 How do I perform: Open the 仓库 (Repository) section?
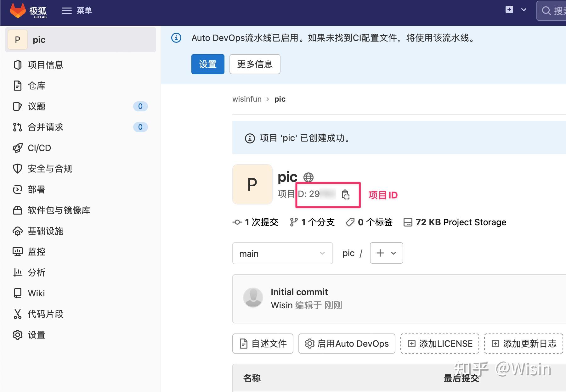pyautogui.click(x=36, y=86)
